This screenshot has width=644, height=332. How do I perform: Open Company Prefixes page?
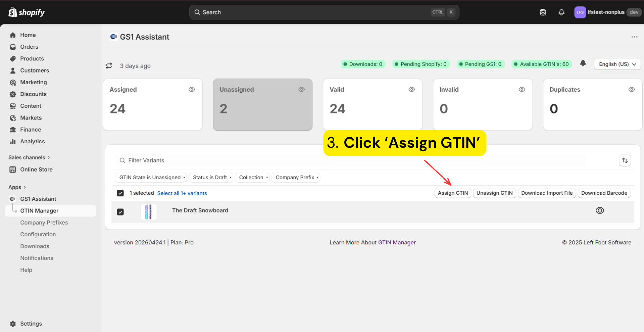44,223
